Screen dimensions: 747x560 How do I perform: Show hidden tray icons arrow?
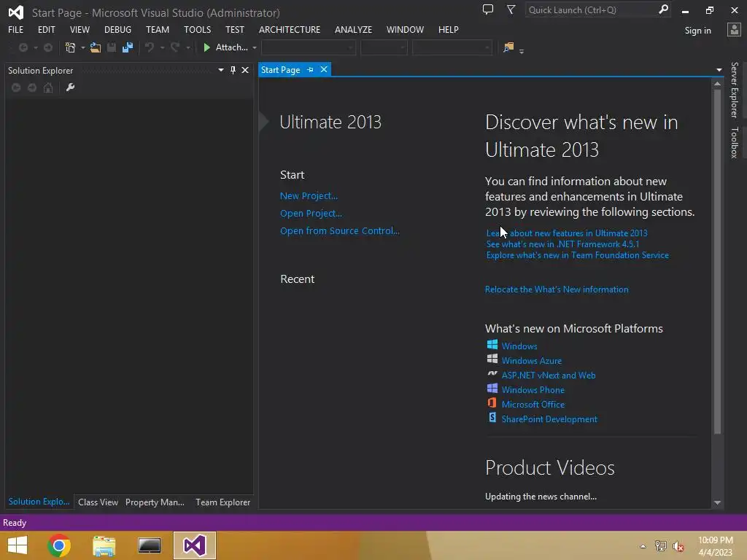pyautogui.click(x=643, y=546)
